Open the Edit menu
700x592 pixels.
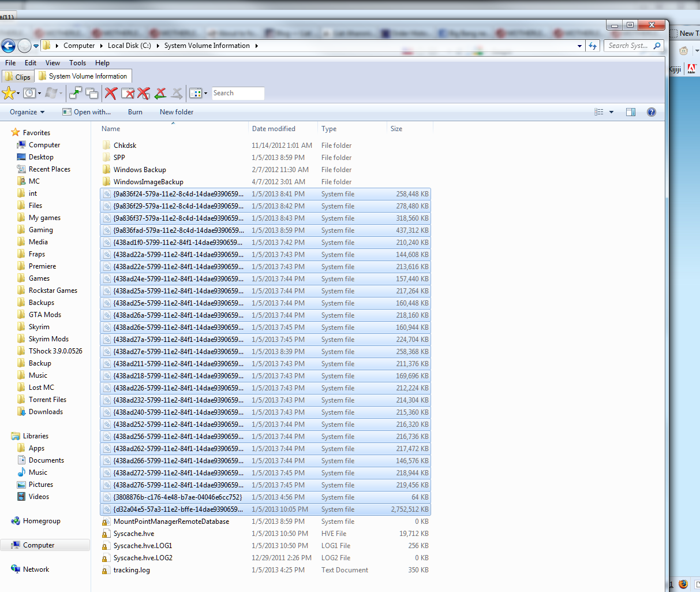(x=31, y=63)
